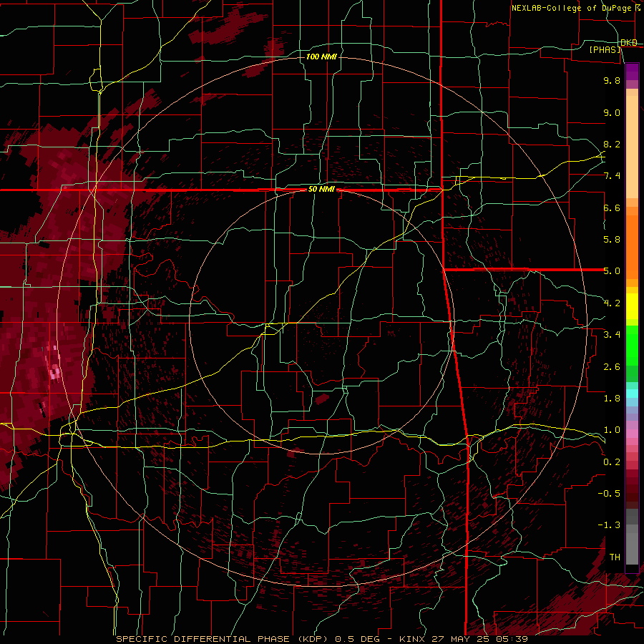Click the 9.0 value on the color scale
The image size is (644, 644).
click(x=612, y=112)
